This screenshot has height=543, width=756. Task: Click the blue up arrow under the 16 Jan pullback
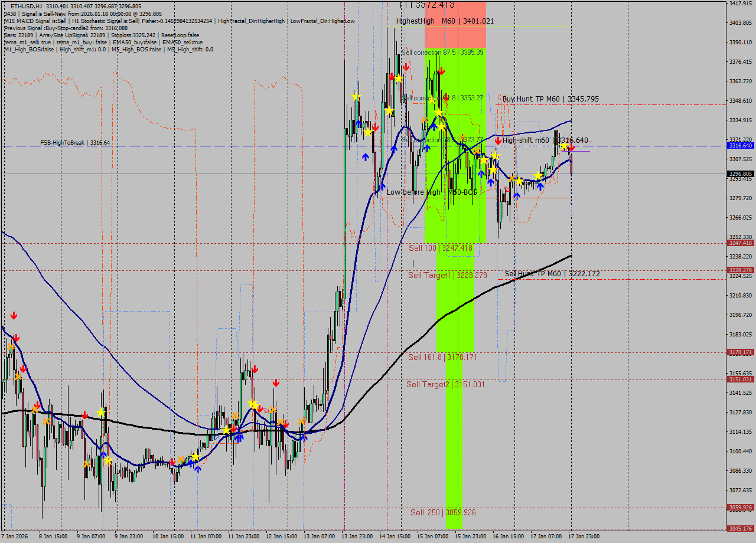pyautogui.click(x=540, y=185)
